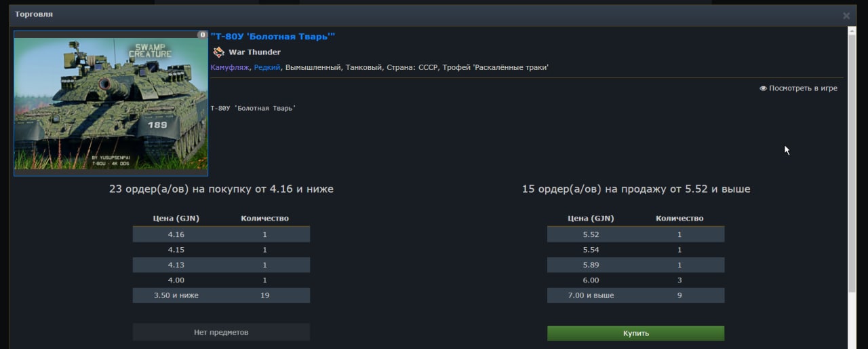The width and height of the screenshot is (868, 349).
Task: Click the item description T-80У 'Болотная Тварь'
Action: coord(253,108)
